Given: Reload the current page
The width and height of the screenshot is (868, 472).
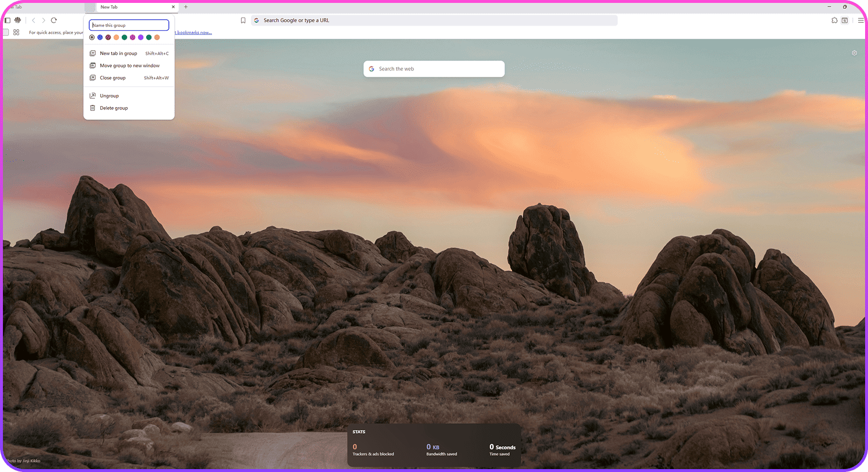Looking at the screenshot, I should coord(54,20).
